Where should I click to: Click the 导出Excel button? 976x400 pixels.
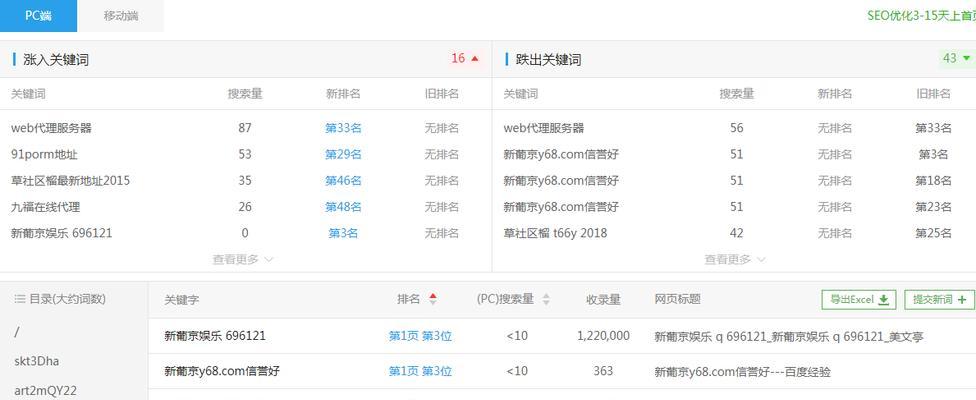pyautogui.click(x=858, y=300)
